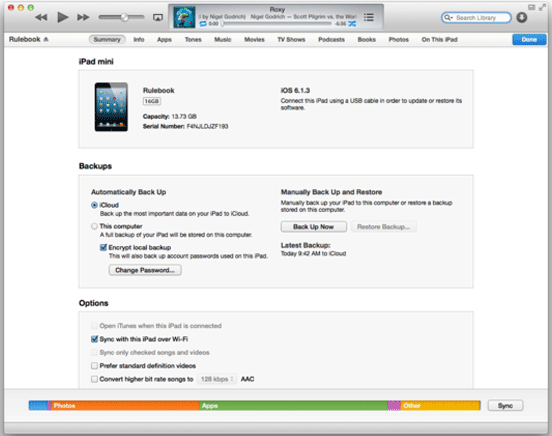Click the Serial Number value F4NJLDJZF193
552x436 pixels.
pos(207,126)
